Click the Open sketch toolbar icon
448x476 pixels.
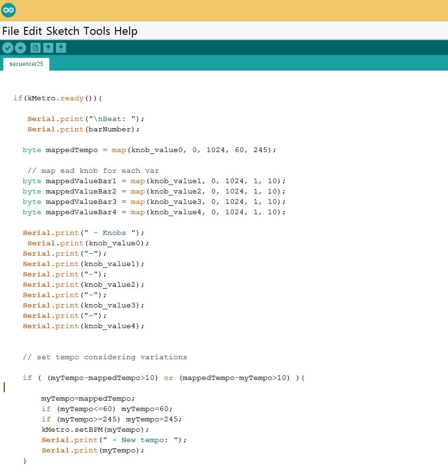click(48, 48)
